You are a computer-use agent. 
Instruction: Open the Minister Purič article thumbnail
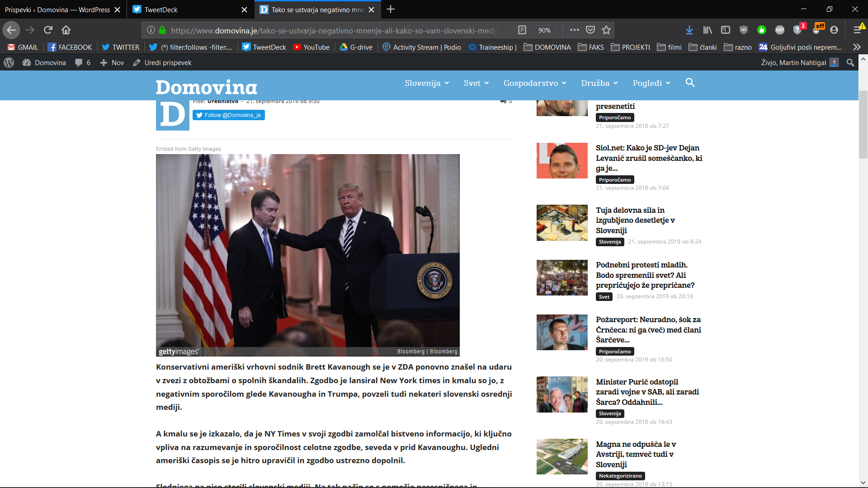click(562, 394)
